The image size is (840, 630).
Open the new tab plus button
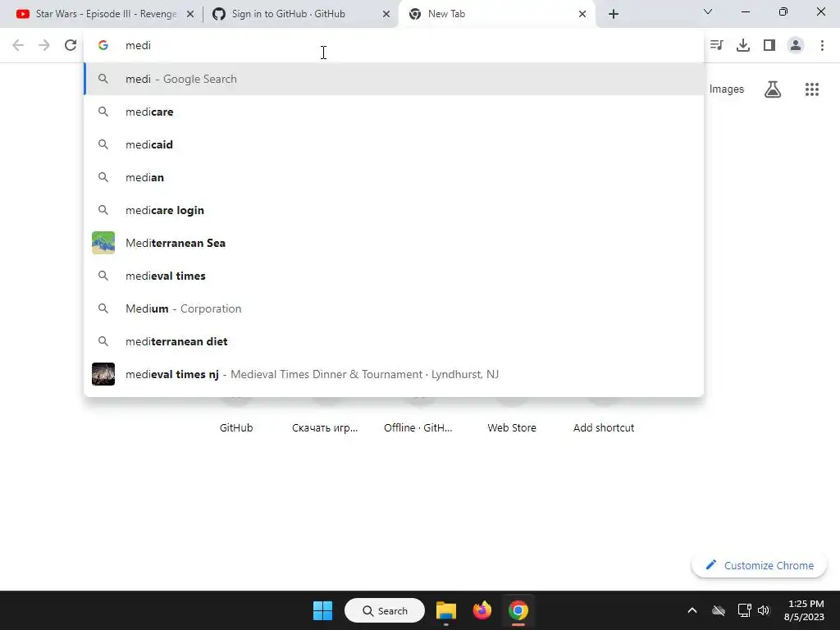tap(614, 14)
